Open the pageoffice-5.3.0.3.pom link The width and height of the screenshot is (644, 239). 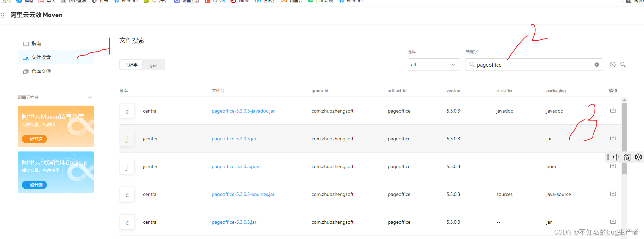pos(236,166)
